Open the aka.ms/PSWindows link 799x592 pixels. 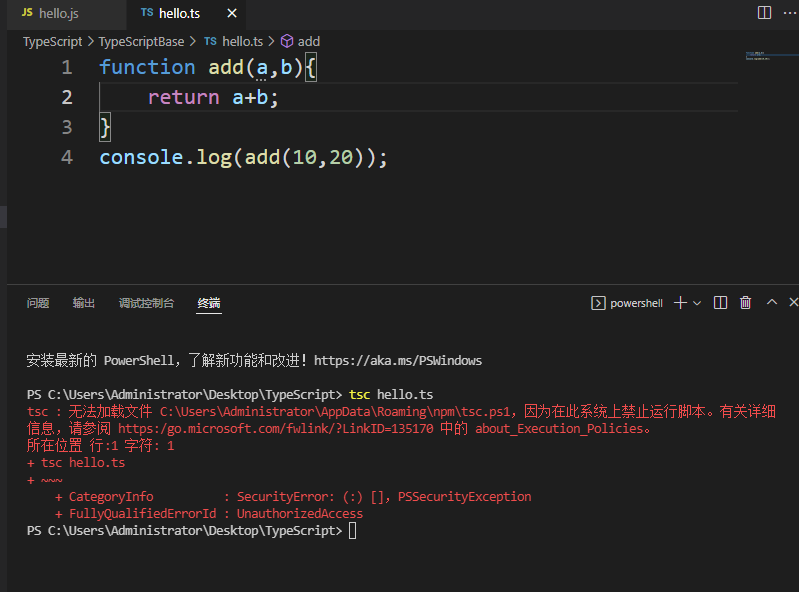pos(397,361)
